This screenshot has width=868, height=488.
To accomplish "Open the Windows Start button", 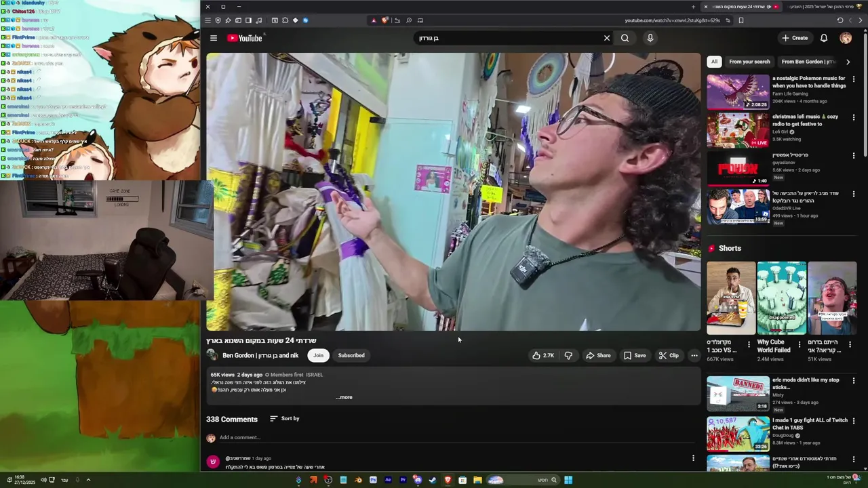I will (568, 480).
